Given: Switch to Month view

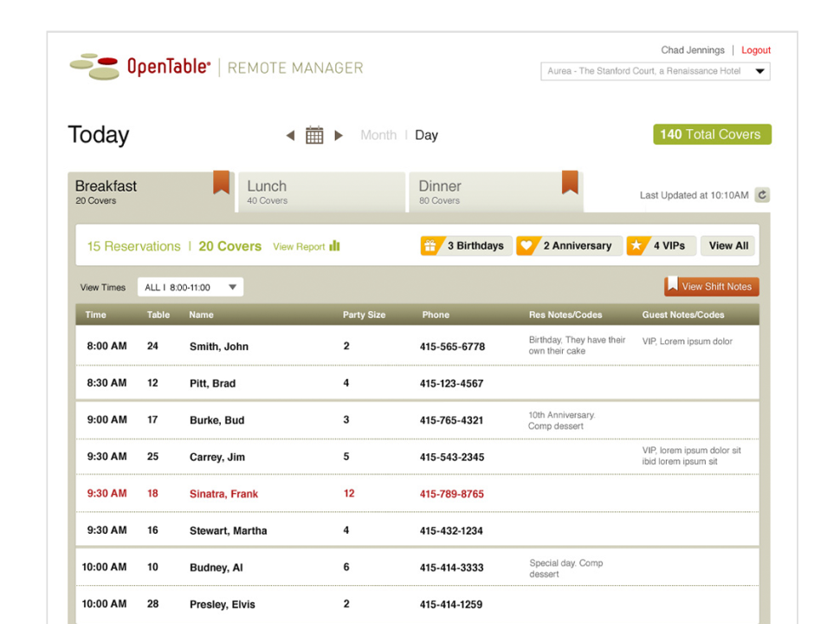Looking at the screenshot, I should (378, 135).
